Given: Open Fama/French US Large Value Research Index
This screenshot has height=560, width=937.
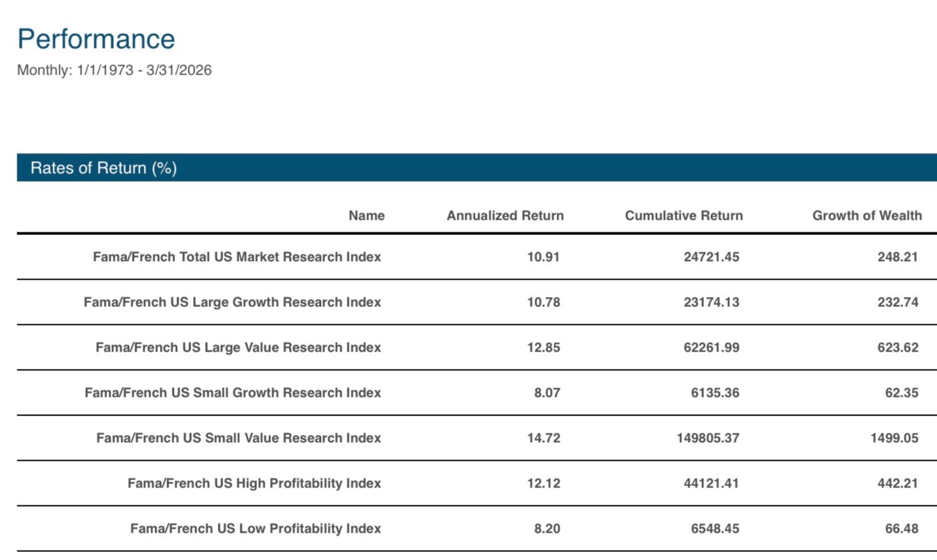Looking at the screenshot, I should [x=238, y=348].
